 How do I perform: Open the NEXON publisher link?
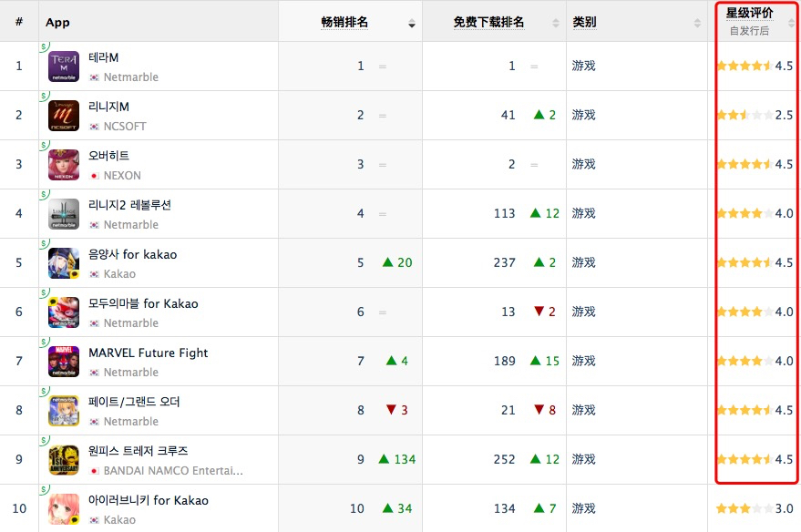tap(122, 176)
